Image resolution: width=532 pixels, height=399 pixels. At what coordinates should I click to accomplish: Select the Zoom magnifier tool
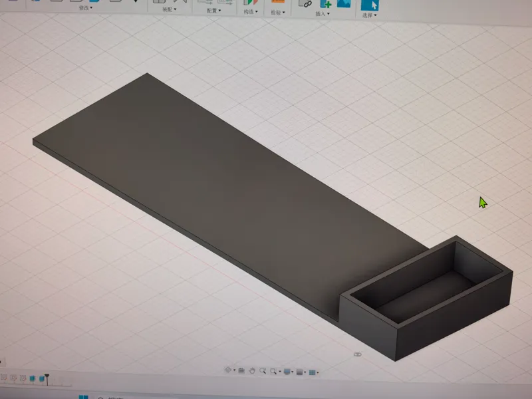pyautogui.click(x=263, y=371)
